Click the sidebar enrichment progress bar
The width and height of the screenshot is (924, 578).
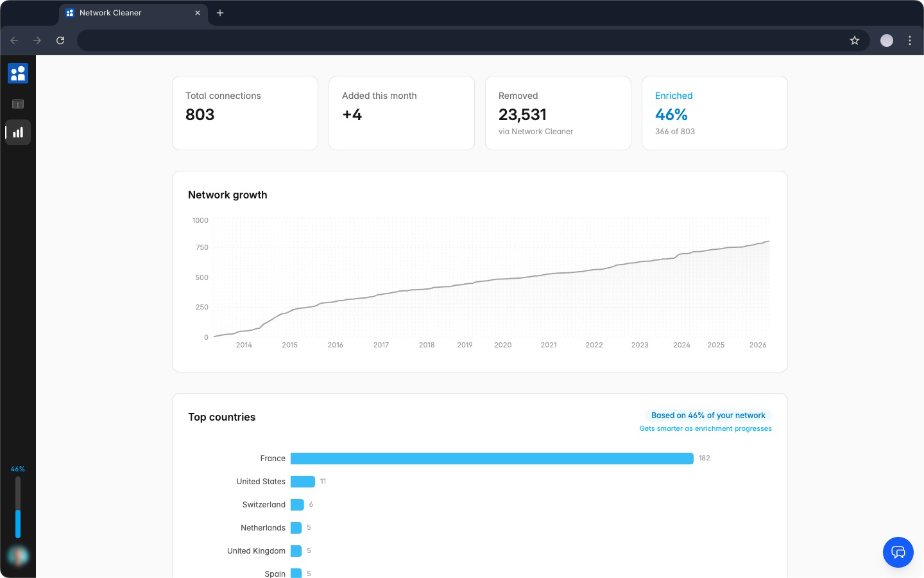tap(18, 507)
